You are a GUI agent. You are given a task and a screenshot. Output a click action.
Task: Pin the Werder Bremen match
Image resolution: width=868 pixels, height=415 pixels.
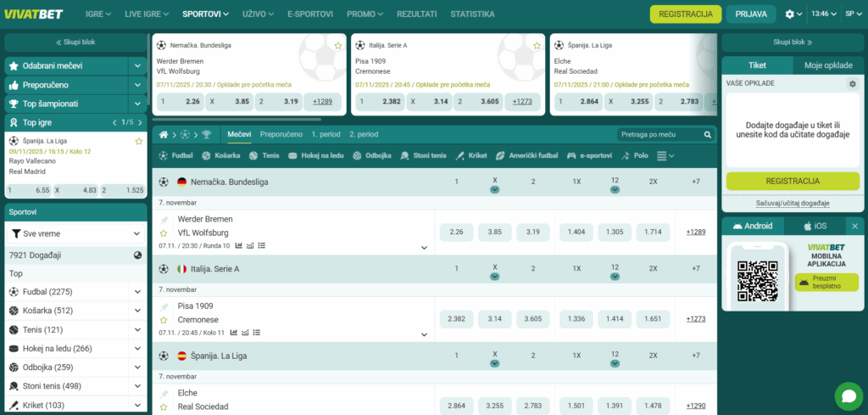164,220
